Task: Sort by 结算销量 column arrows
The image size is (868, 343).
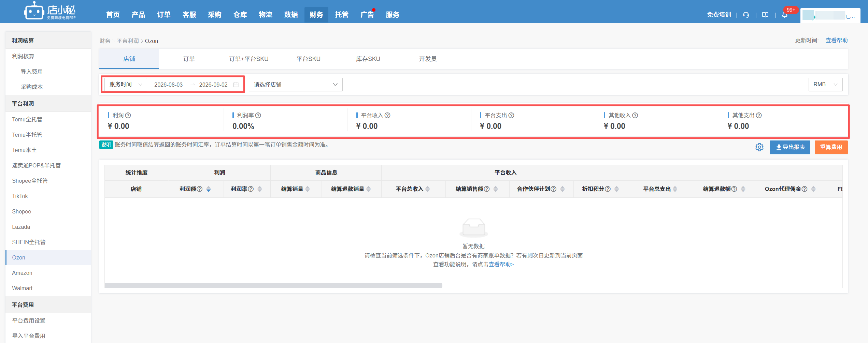Action: click(308, 189)
